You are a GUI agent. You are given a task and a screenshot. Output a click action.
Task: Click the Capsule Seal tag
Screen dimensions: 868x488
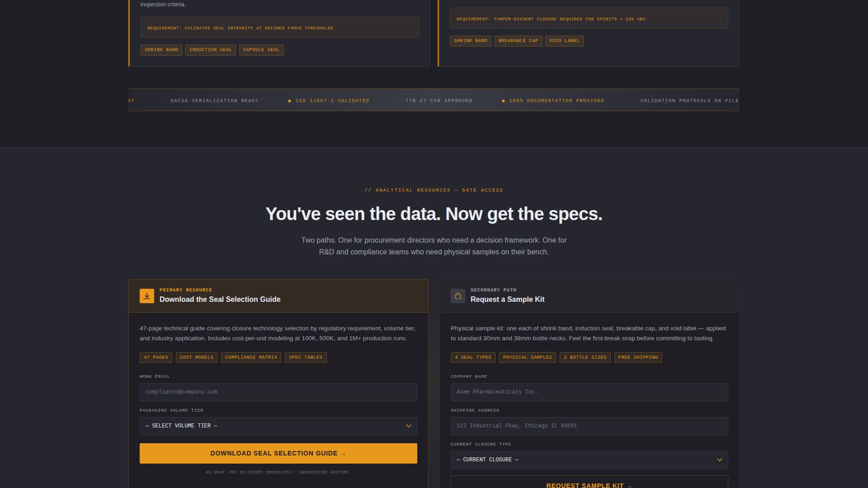[261, 50]
